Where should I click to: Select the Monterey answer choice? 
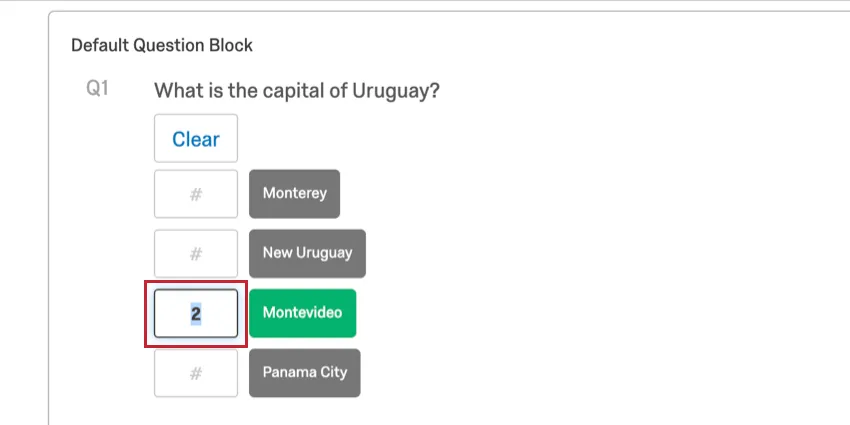tap(294, 194)
